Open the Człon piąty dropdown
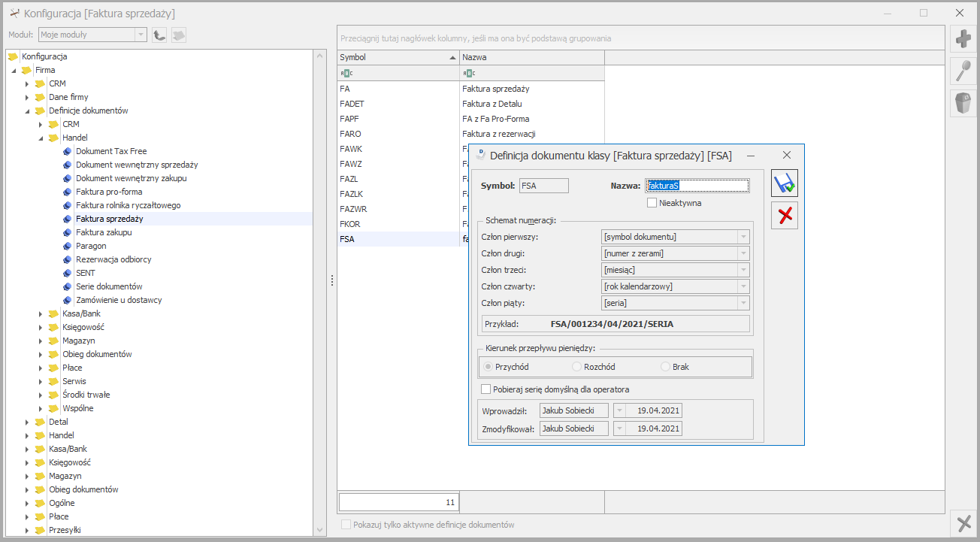980x542 pixels. pyautogui.click(x=743, y=303)
